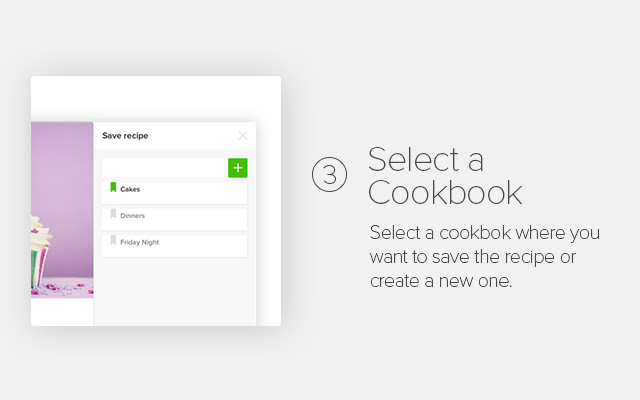The image size is (640, 400).
Task: Click the cookbook instructions paragraph
Action: point(484,257)
